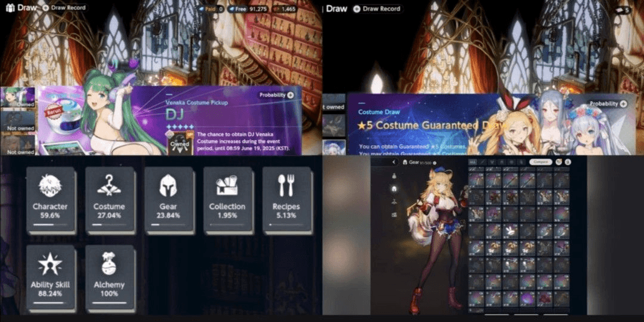Screen dimensions: 644x322
Task: Open the Alchemy potion card
Action: (109, 277)
